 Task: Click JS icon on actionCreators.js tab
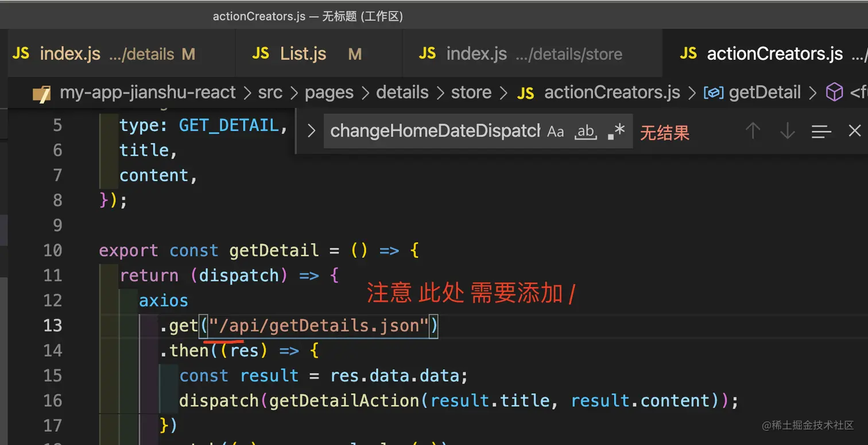tap(688, 54)
